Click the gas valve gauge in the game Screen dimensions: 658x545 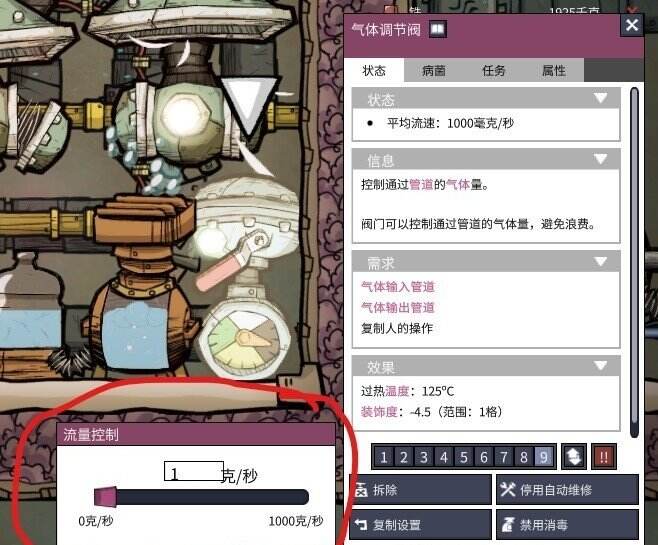click(x=245, y=339)
